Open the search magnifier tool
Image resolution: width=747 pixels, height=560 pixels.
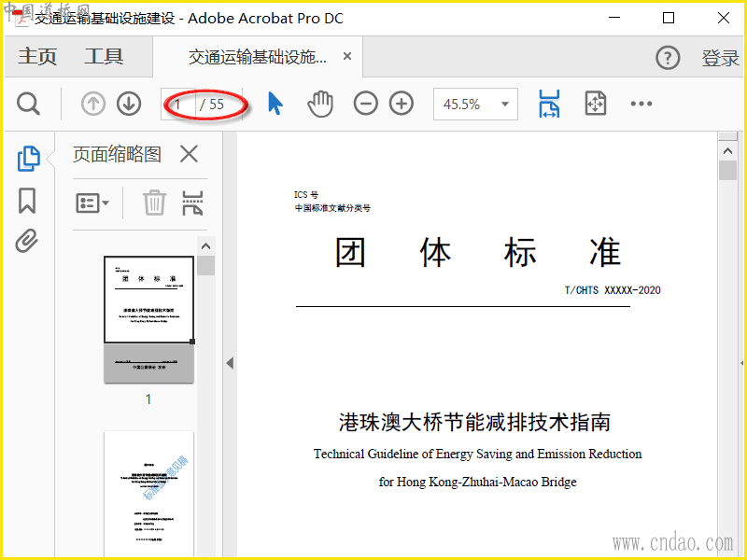(28, 104)
